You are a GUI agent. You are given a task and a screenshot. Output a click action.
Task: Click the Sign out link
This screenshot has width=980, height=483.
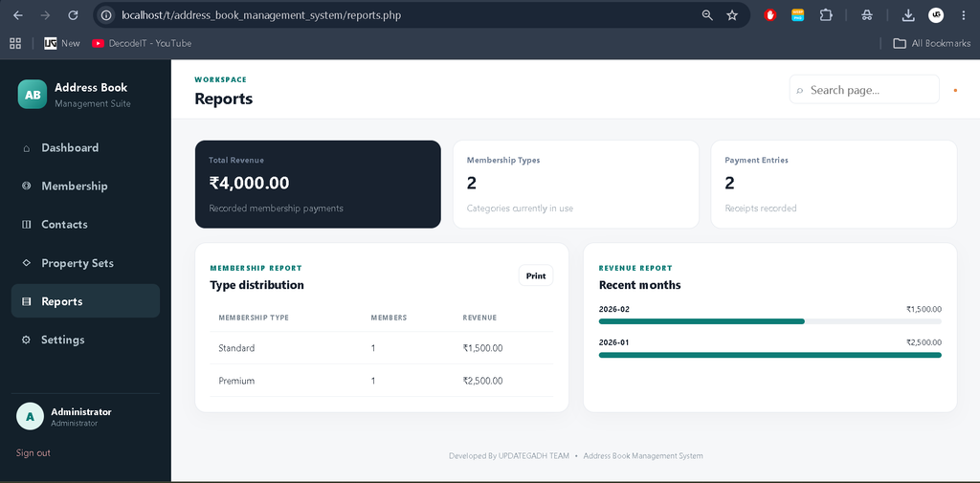point(33,453)
